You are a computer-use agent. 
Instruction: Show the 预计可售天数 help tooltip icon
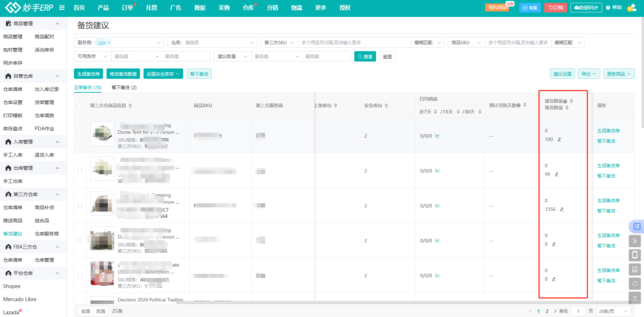click(x=519, y=105)
